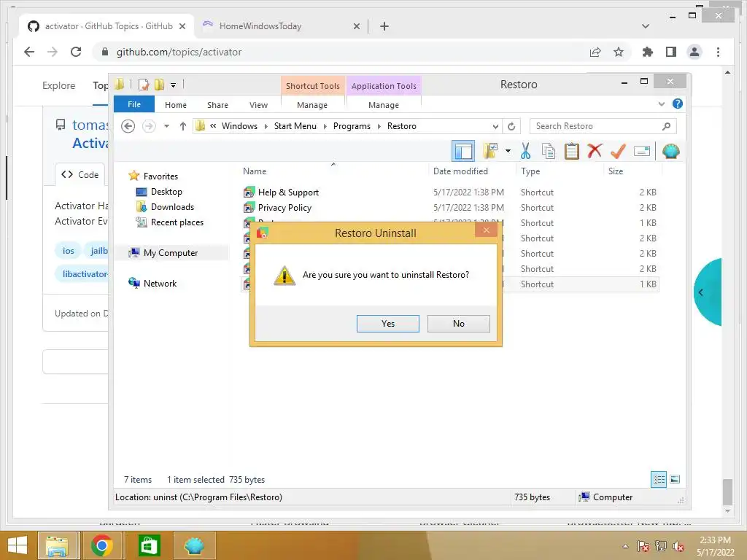
Task: Open File Explorer from taskbar
Action: click(57, 545)
